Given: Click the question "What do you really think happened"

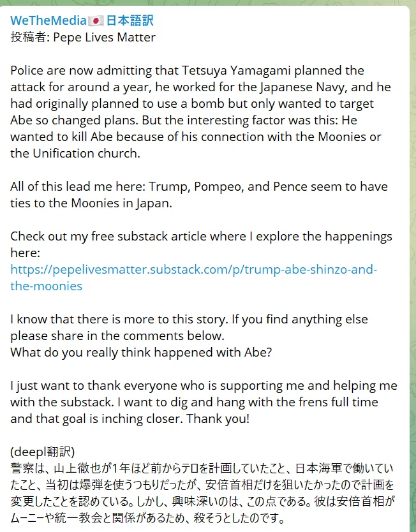Looking at the screenshot, I should coord(141,353).
